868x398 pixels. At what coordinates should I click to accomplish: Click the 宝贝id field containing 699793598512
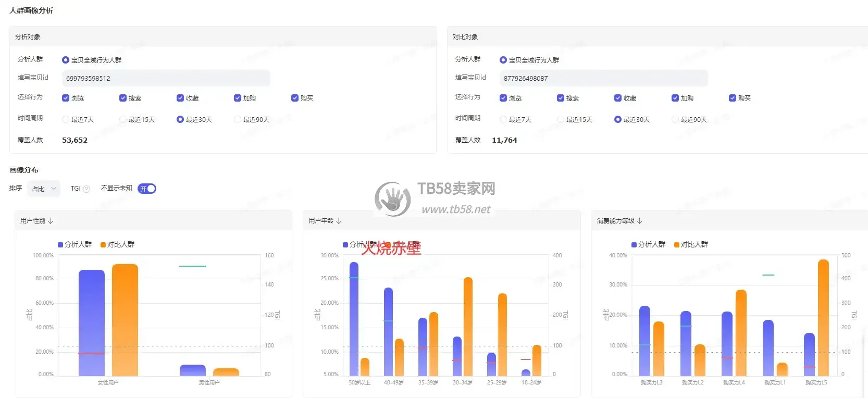166,78
